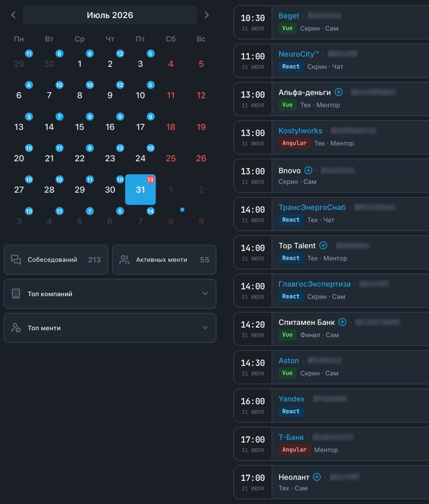Click Vue tag on Beget interview

tap(287, 28)
